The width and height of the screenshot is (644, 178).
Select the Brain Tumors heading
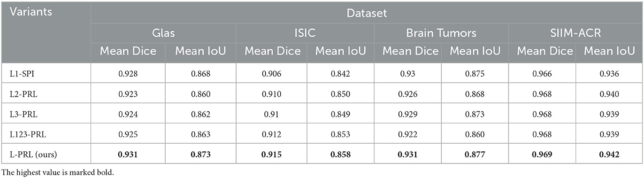(441, 33)
